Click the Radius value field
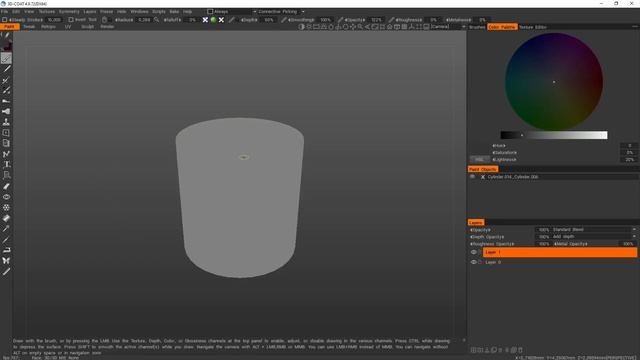Image resolution: width=640 pixels, height=360 pixels. (144, 20)
